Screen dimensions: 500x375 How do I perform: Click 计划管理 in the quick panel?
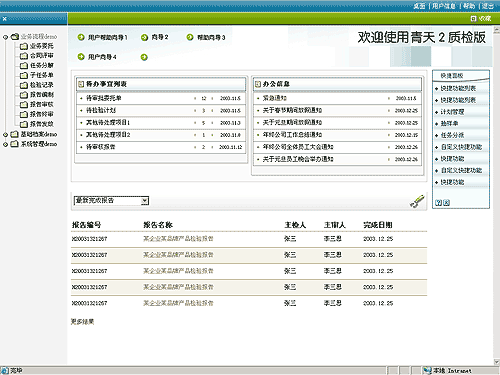pyautogui.click(x=452, y=112)
